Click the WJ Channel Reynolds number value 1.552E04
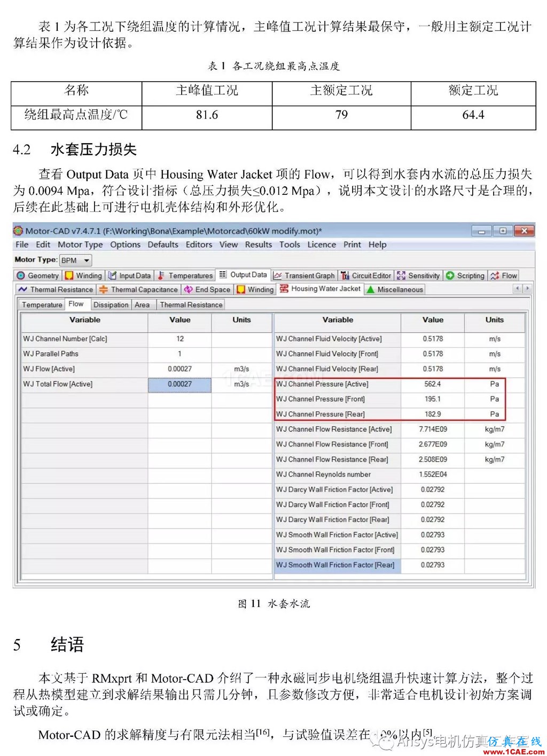Viewport: 547px width, 756px height. coord(433,474)
